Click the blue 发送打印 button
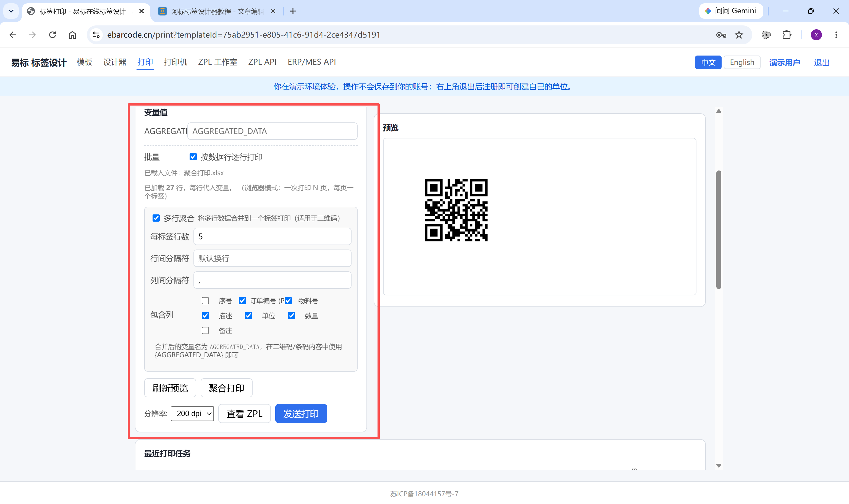The image size is (849, 504). point(301,413)
